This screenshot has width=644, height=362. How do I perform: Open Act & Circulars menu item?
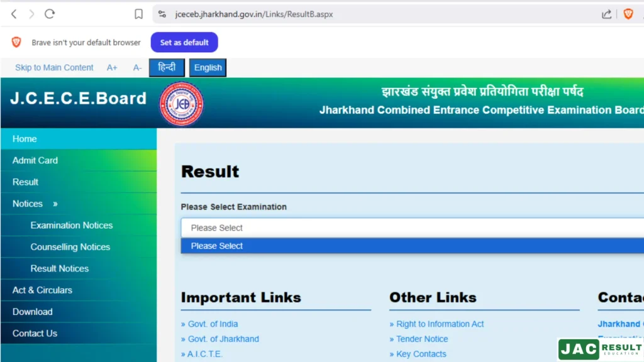[79, 290]
